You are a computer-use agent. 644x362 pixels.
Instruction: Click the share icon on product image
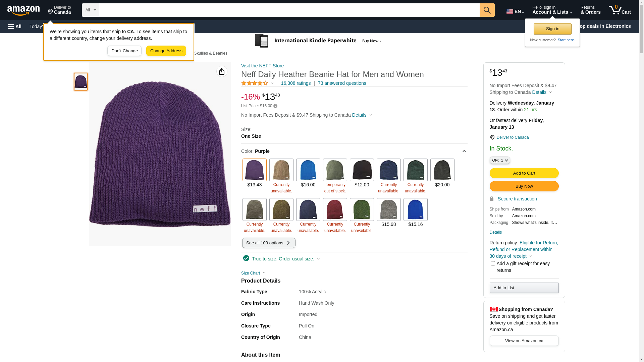pyautogui.click(x=222, y=71)
